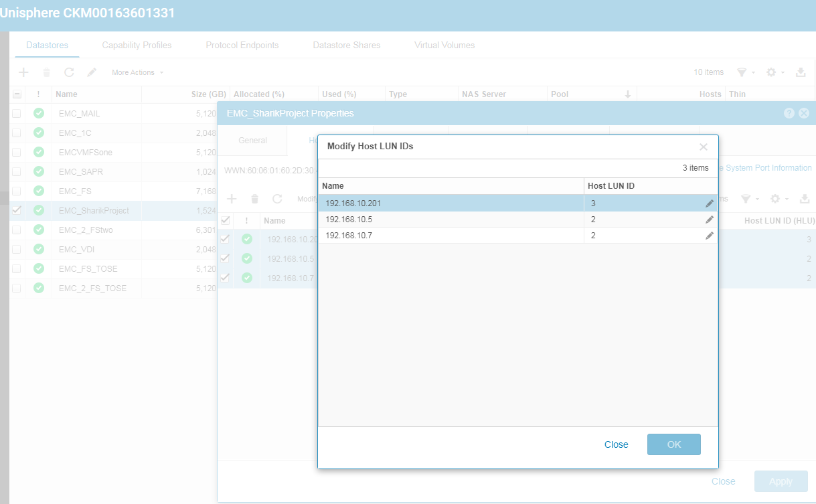The width and height of the screenshot is (816, 504).
Task: Switch to the Capability Profiles tab
Action: pos(136,45)
